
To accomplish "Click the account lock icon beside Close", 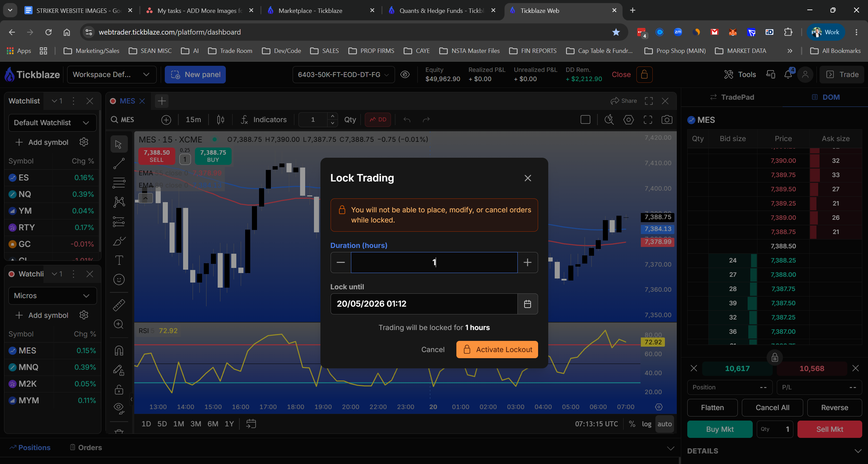I will (644, 75).
